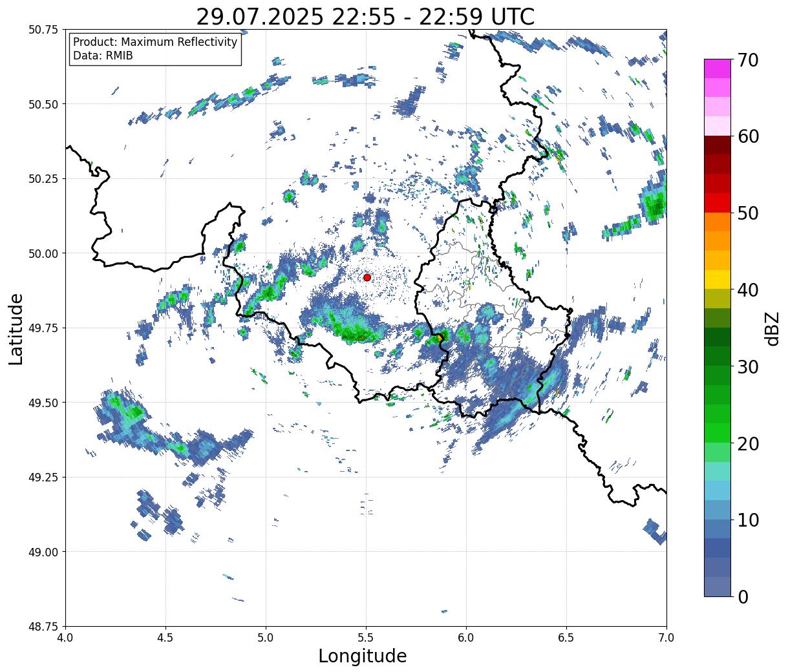Click the "Latitude" axis label
This screenshot has width=788, height=672.
[x=16, y=328]
